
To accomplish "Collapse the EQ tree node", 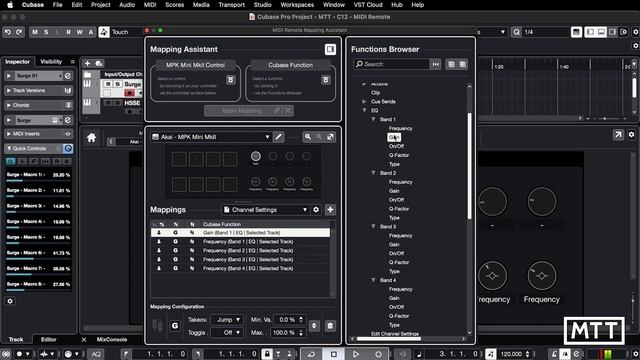I will 364,111.
